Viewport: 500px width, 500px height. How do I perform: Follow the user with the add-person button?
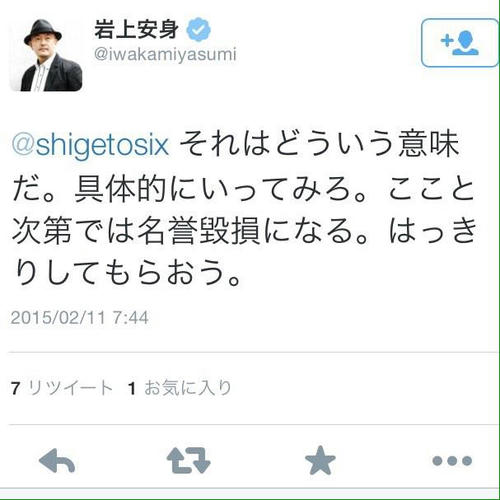pos(460,43)
